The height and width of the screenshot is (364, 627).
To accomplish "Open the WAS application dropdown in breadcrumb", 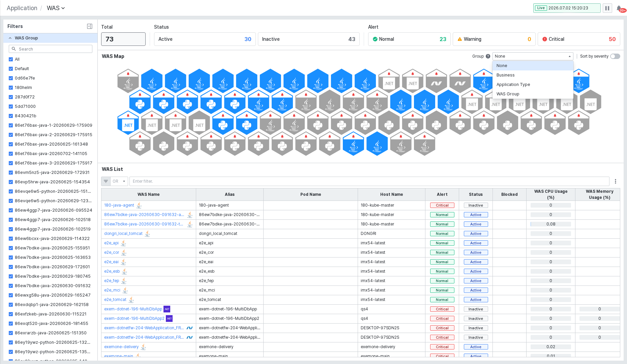I will point(56,8).
